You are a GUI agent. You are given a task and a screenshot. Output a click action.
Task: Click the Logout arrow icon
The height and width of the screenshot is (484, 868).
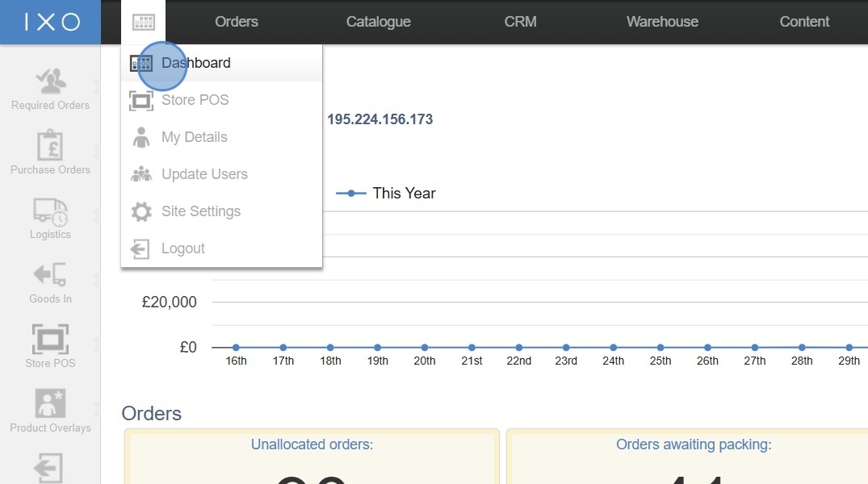pyautogui.click(x=140, y=249)
